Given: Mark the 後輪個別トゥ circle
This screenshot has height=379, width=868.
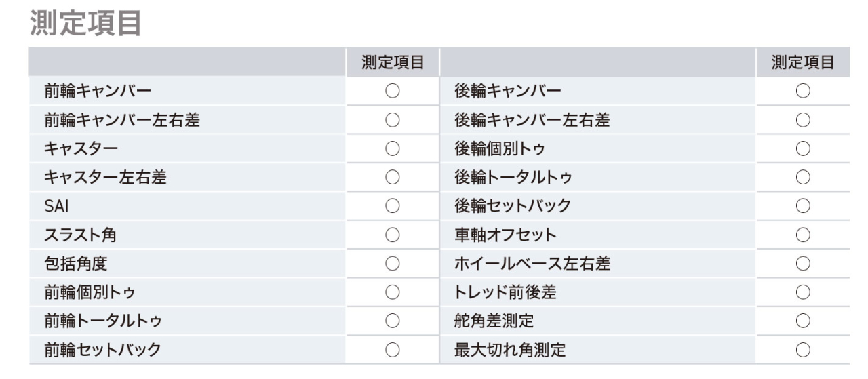Looking at the screenshot, I should point(804,148).
